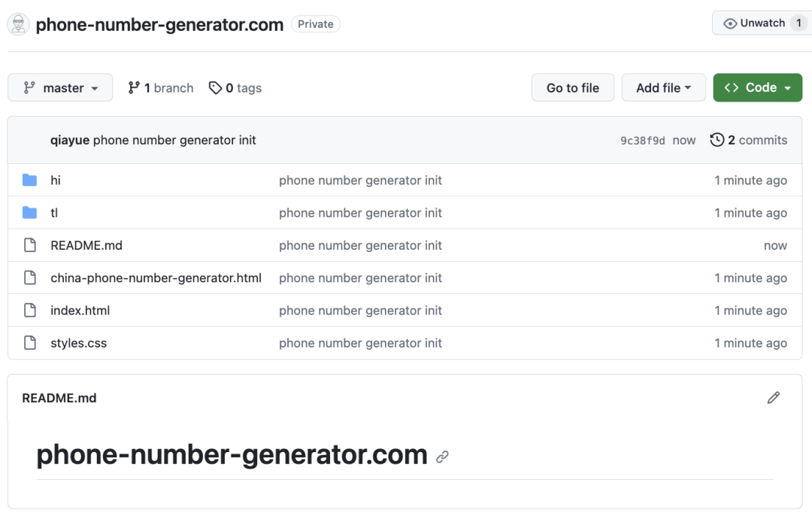Click the heading anchor link icon
The image size is (812, 516).
(x=443, y=457)
